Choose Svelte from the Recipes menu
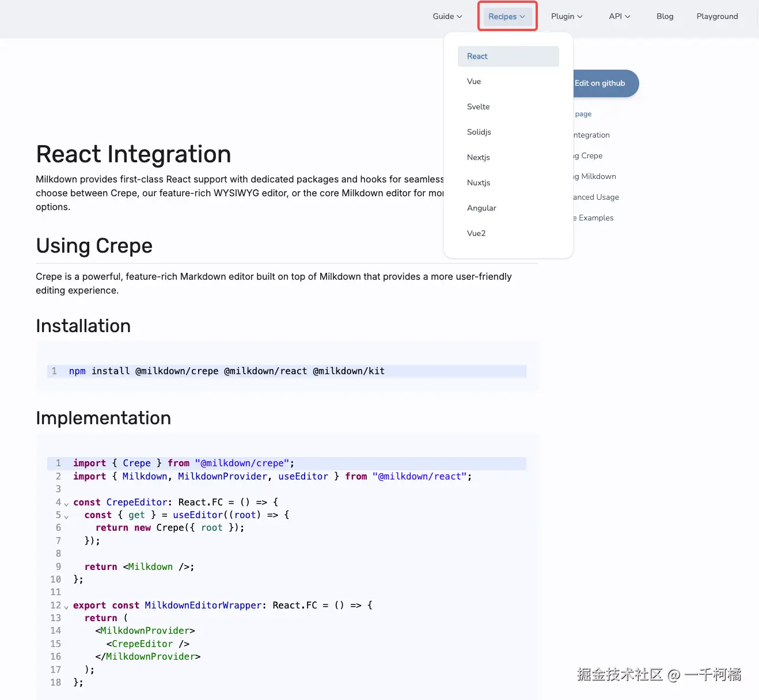The width and height of the screenshot is (759, 700). 508,107
